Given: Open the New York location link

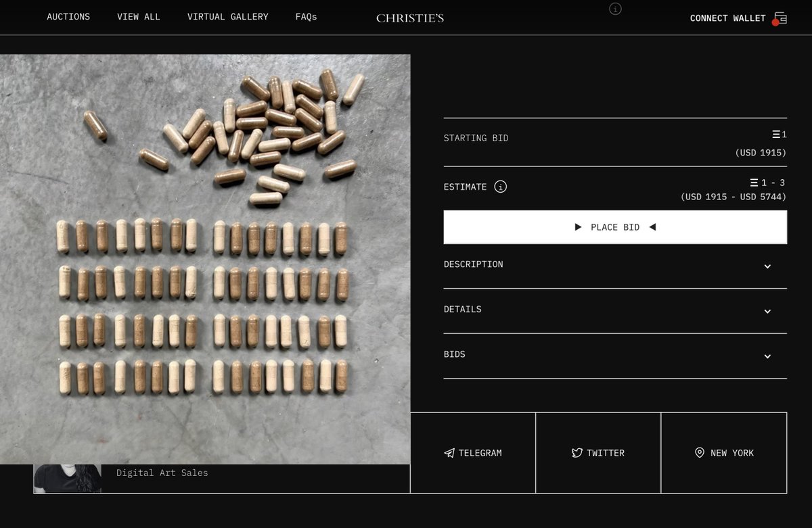Looking at the screenshot, I should [724, 453].
